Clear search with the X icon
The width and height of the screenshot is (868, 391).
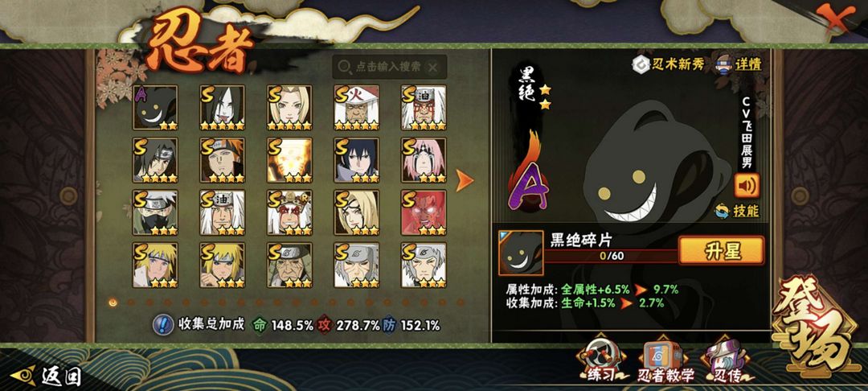(x=433, y=67)
